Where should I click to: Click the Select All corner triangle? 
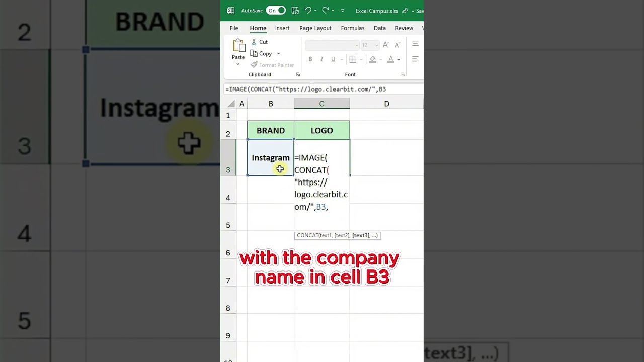pyautogui.click(x=231, y=104)
